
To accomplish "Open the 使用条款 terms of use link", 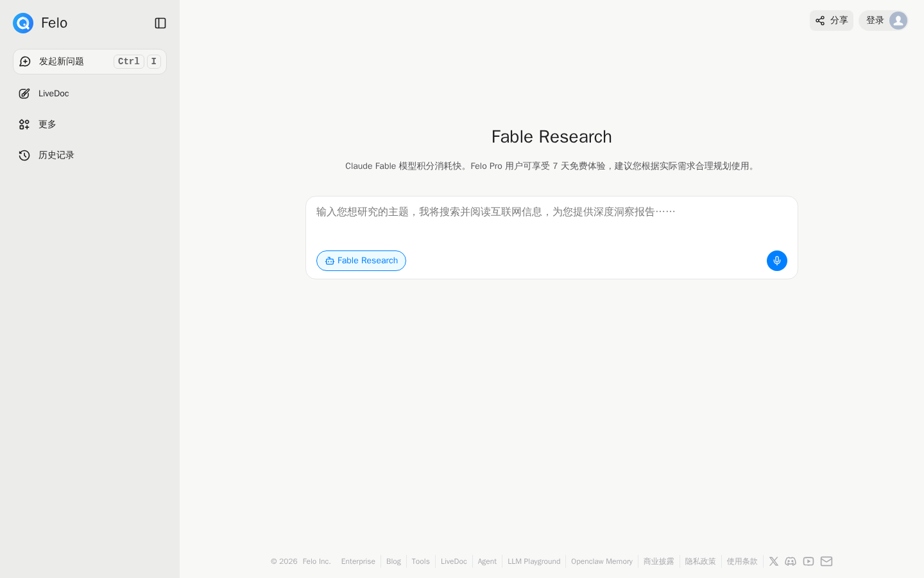I will click(742, 561).
